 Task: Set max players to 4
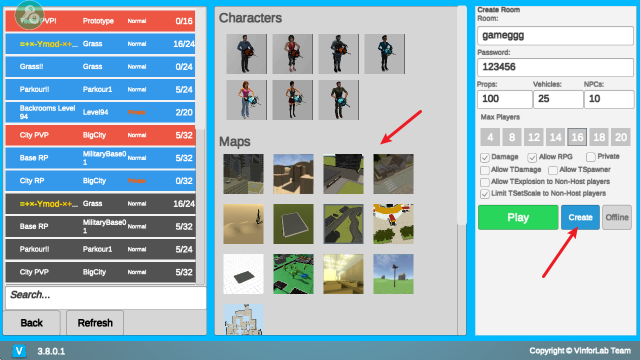(490, 137)
